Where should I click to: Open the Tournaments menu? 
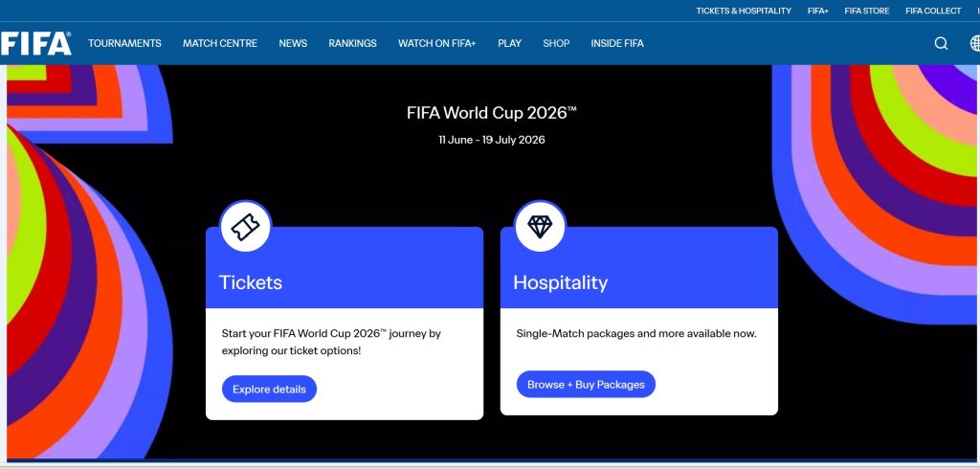pyautogui.click(x=124, y=43)
